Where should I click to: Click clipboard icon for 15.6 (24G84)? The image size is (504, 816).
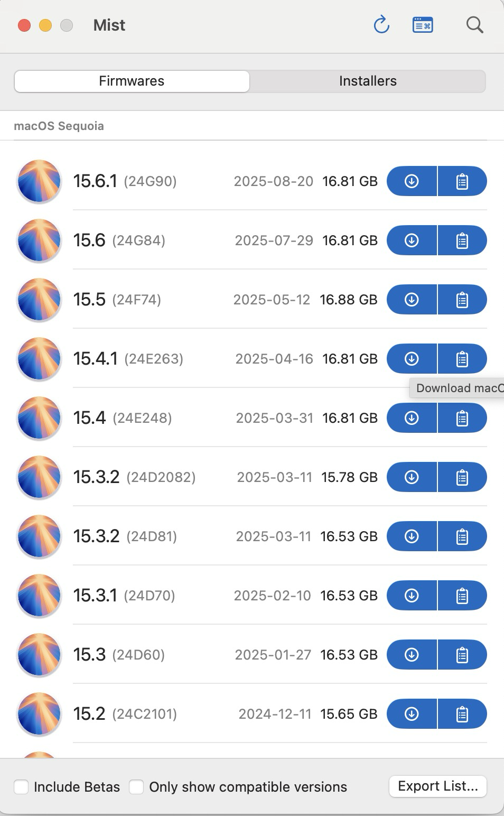[x=462, y=240]
